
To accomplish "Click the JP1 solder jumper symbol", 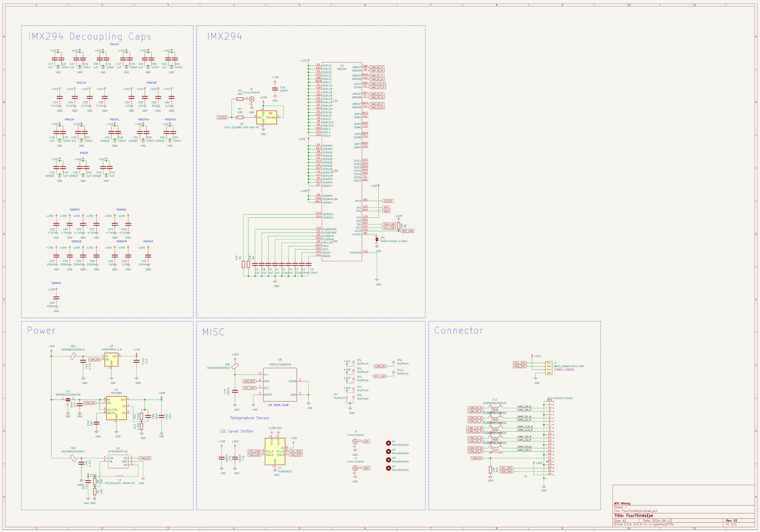I will click(377, 240).
